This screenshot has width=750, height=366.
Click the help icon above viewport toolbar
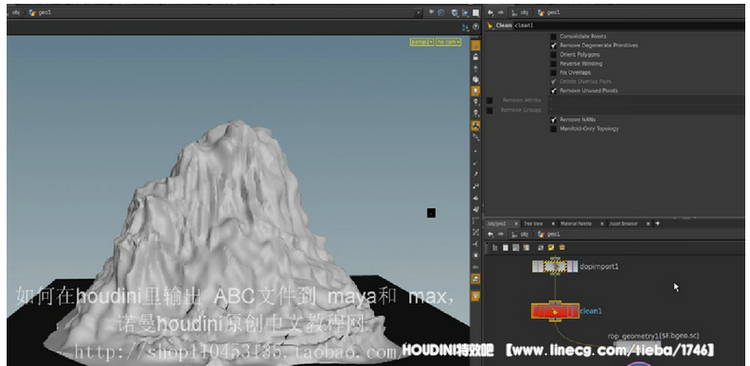475,27
